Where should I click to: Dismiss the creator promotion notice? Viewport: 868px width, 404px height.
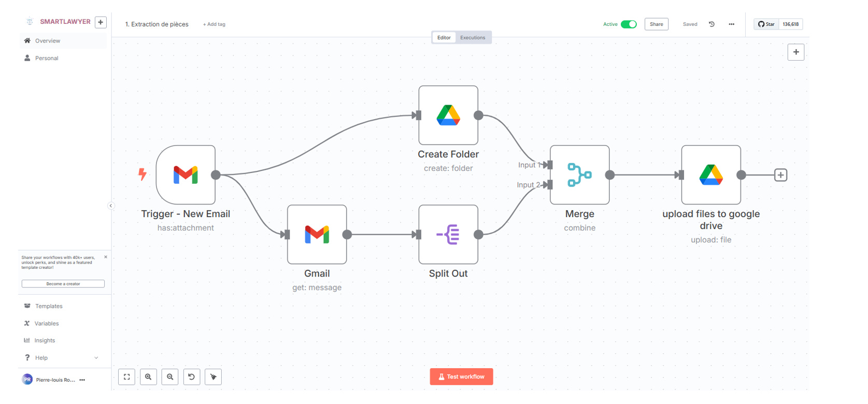coord(106,257)
